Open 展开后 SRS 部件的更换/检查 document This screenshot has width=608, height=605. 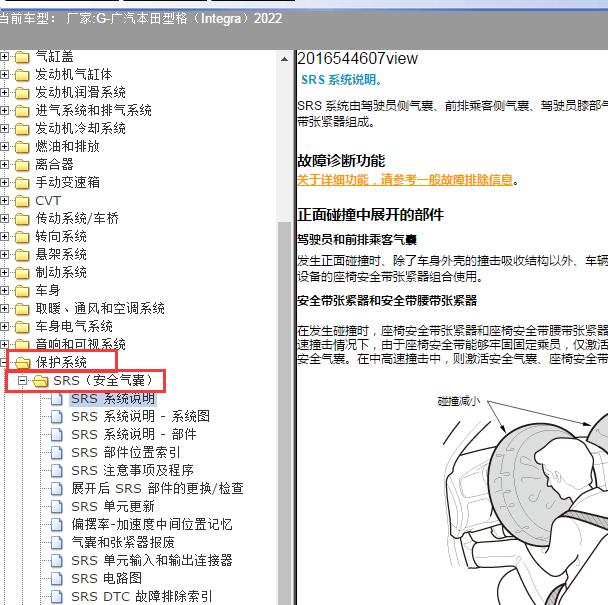[157, 488]
